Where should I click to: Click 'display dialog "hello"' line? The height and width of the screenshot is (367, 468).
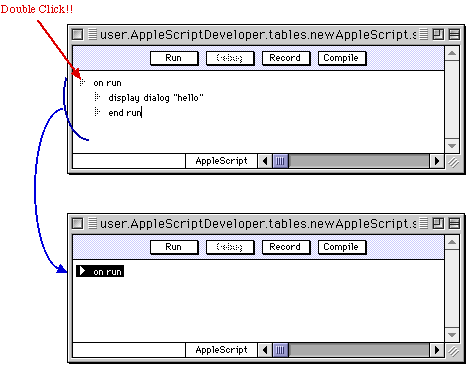[x=156, y=98]
